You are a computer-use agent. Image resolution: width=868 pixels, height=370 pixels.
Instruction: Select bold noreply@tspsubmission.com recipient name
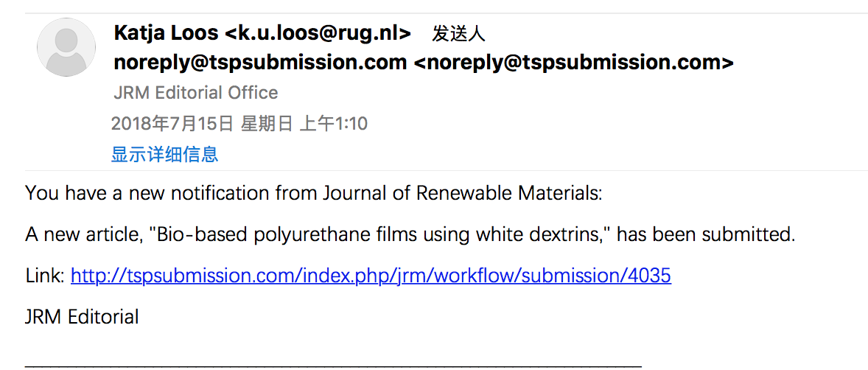(x=260, y=63)
